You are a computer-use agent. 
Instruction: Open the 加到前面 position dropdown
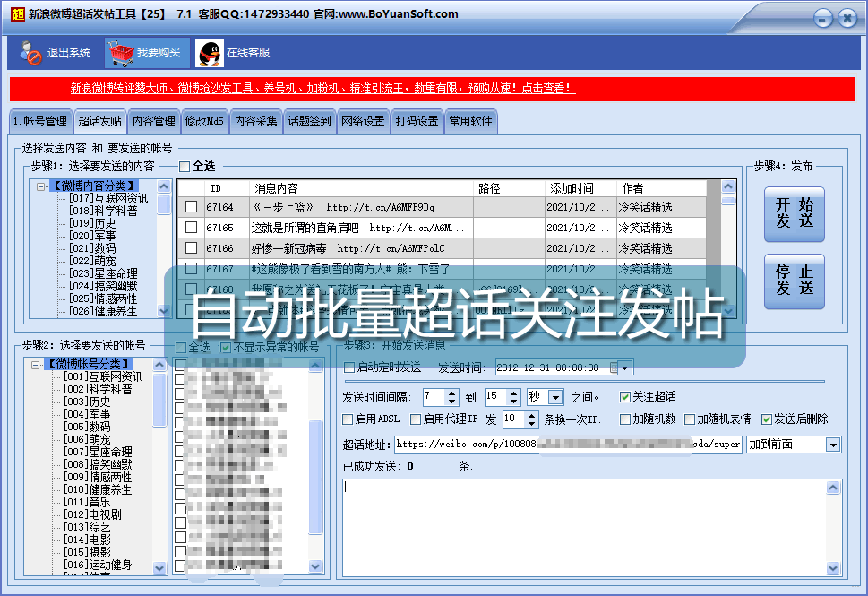click(832, 445)
